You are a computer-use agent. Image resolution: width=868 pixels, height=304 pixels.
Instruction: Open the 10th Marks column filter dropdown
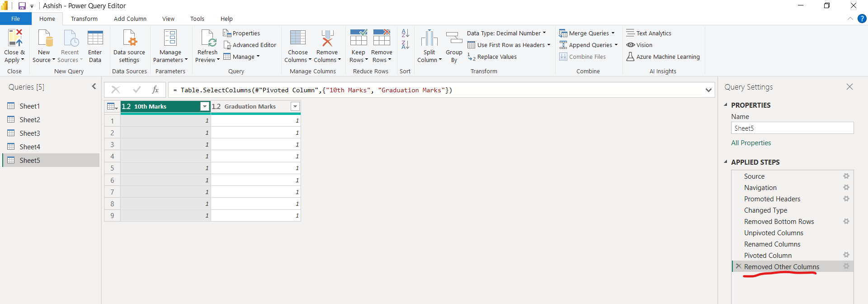[205, 106]
